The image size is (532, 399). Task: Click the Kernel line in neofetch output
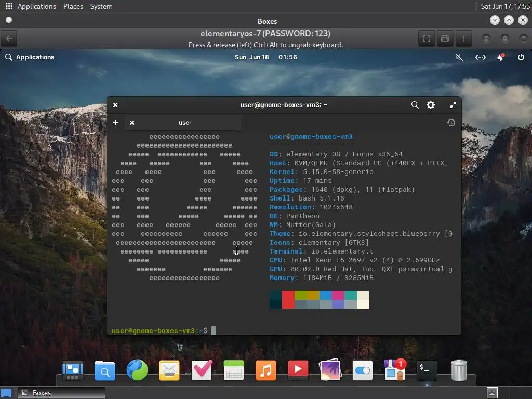[x=321, y=171]
